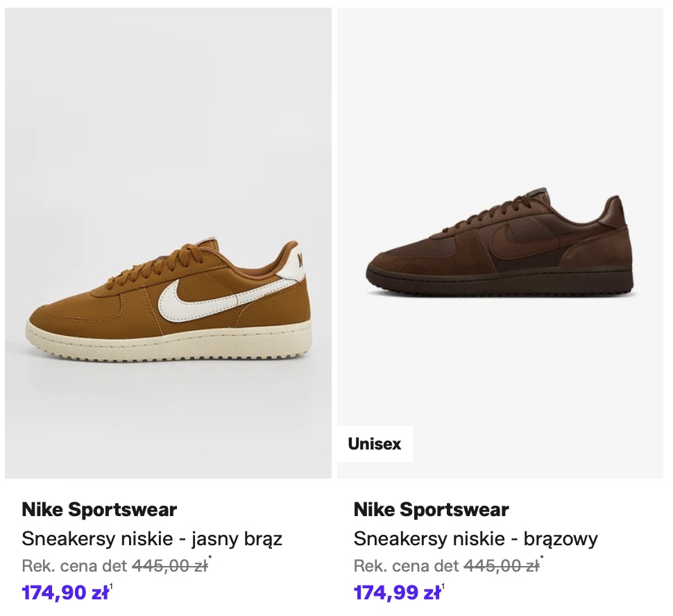The width and height of the screenshot is (673, 616).
Task: Open 'Sneakersy niskie - jasny brąz' product link
Action: 152,538
